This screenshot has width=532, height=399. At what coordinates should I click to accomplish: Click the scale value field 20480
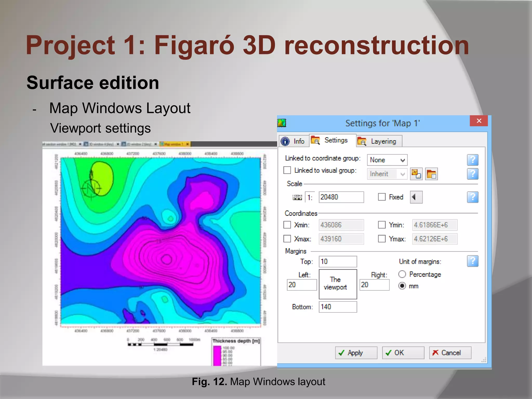tap(341, 197)
